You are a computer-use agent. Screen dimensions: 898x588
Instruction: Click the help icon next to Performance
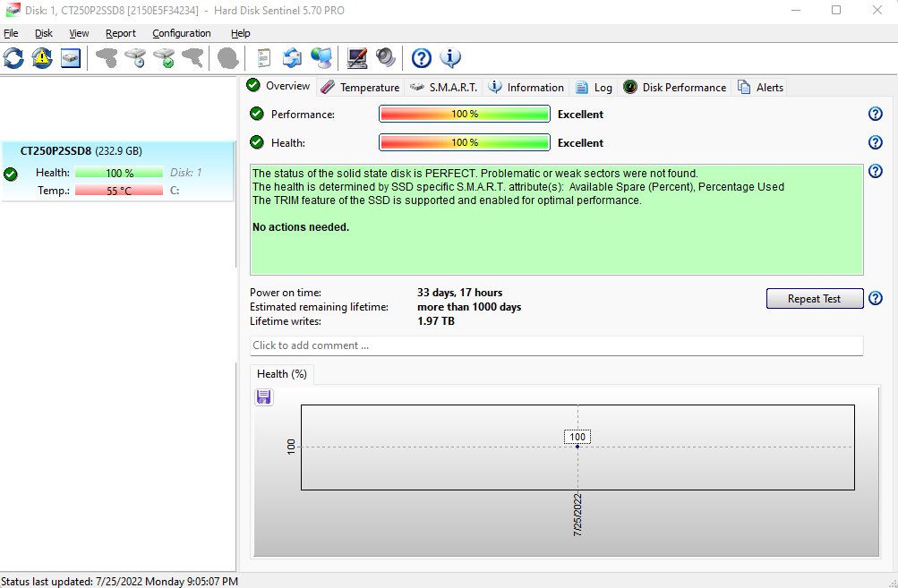(876, 115)
